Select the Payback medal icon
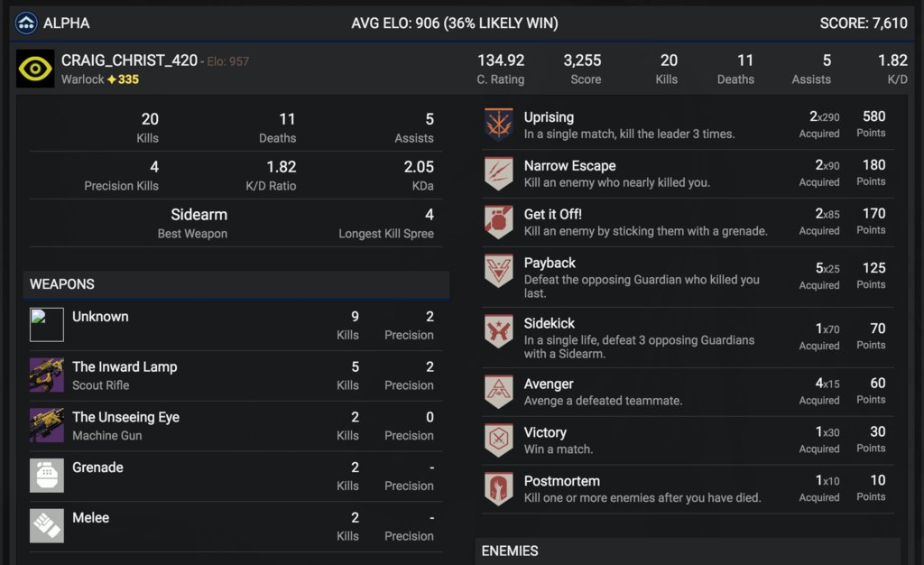 click(x=498, y=271)
